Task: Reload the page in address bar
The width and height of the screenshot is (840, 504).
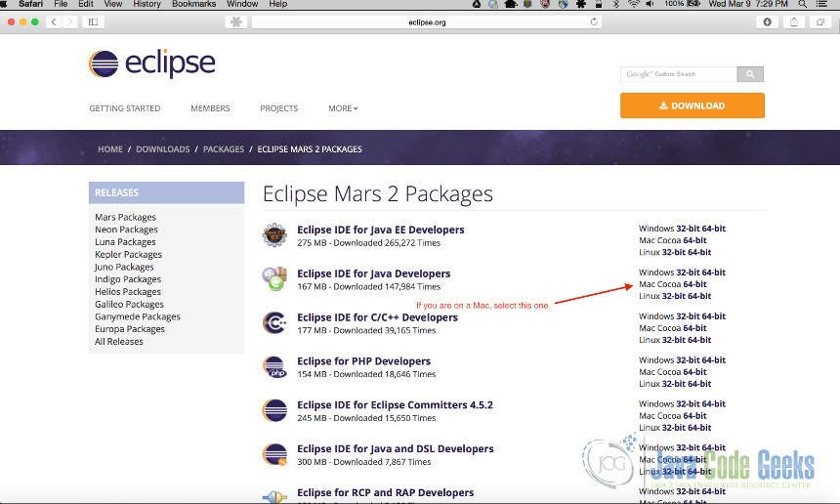Action: [x=594, y=21]
